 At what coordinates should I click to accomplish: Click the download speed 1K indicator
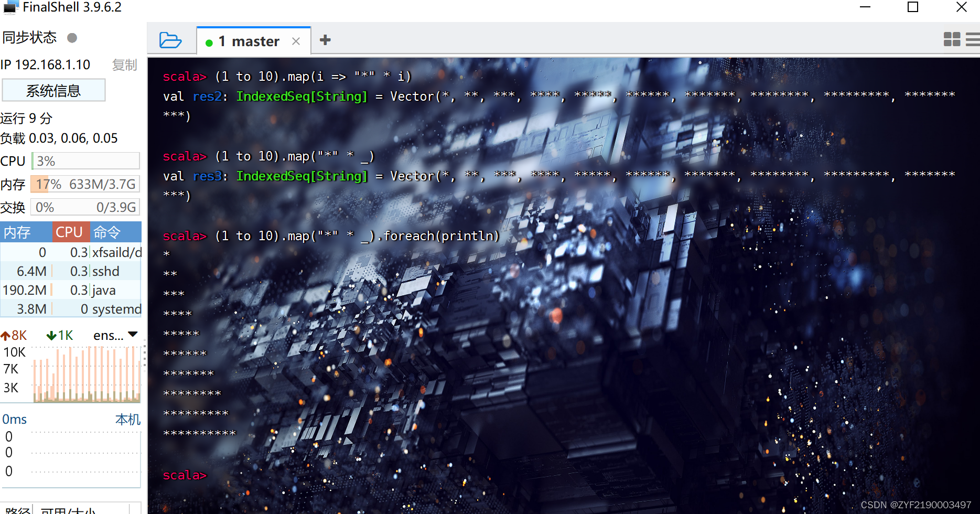(x=60, y=335)
